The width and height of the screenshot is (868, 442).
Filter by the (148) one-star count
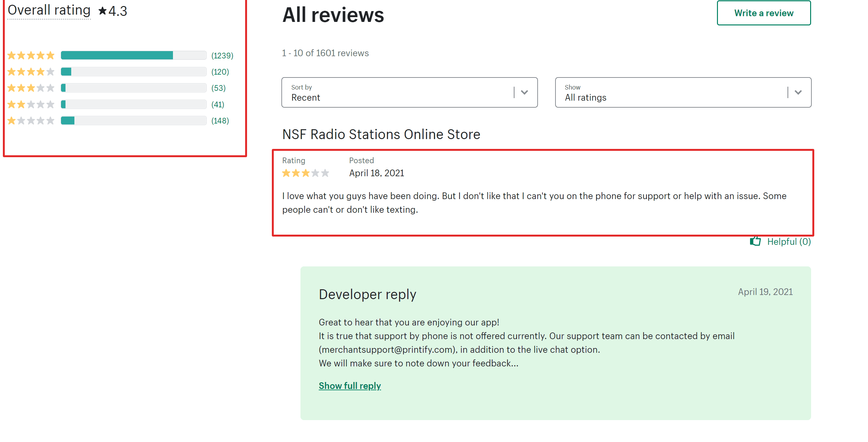[220, 121]
